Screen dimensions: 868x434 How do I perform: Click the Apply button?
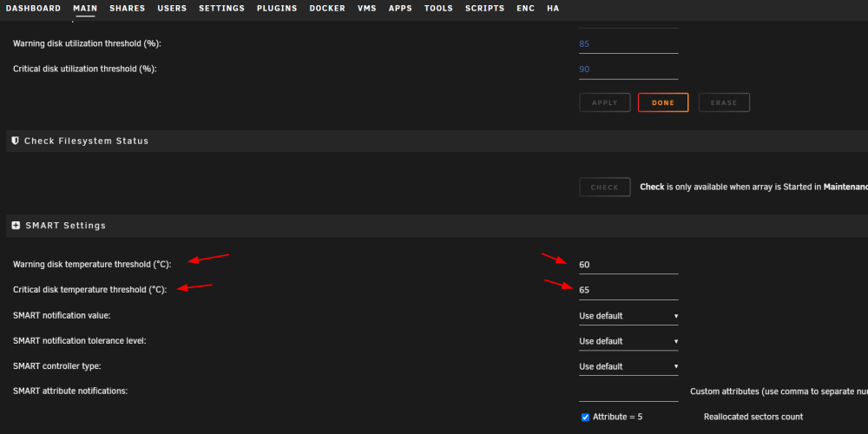tap(604, 102)
